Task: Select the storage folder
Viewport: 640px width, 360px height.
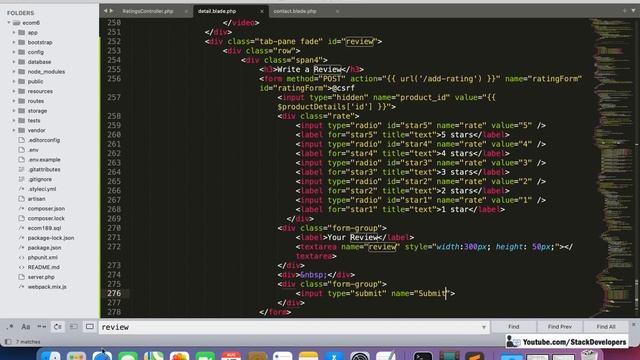Action: (x=37, y=111)
